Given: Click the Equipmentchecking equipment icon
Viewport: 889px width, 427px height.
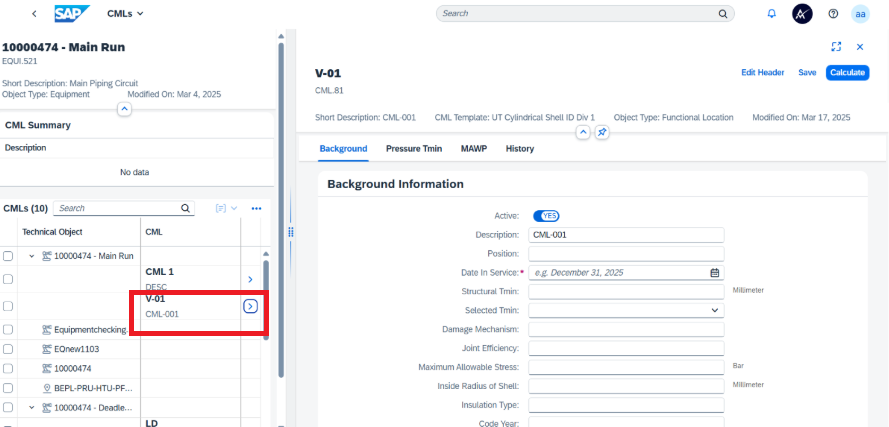Looking at the screenshot, I should tap(47, 329).
